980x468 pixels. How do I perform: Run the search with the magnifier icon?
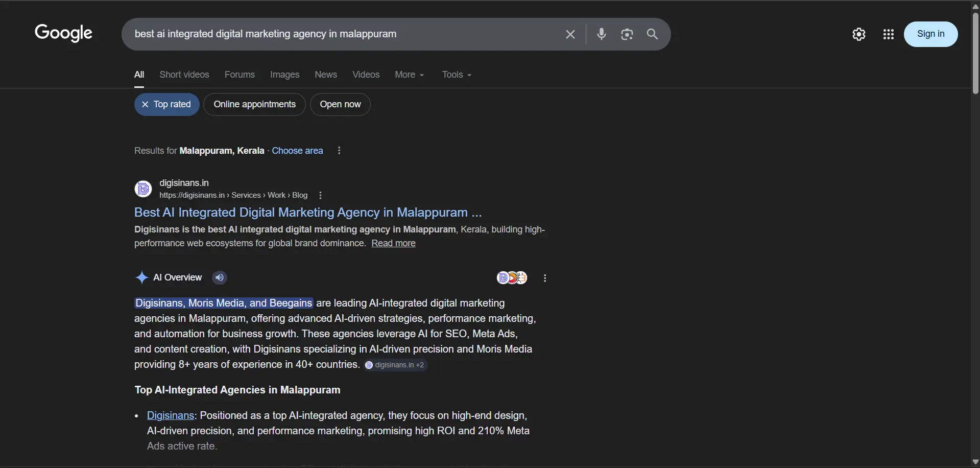point(652,34)
